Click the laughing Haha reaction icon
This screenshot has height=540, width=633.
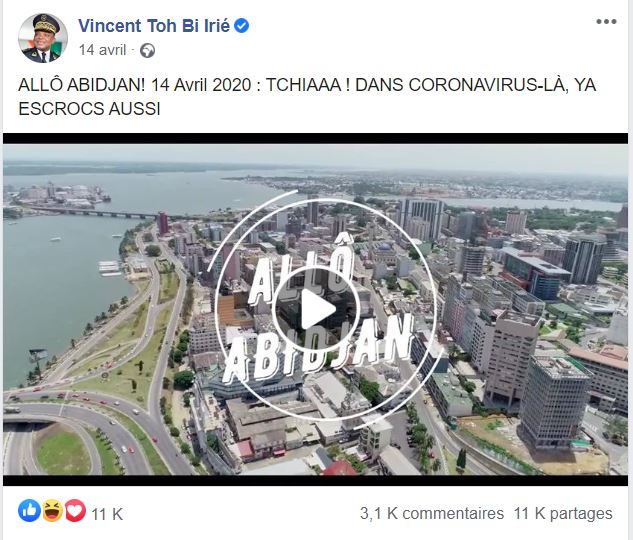point(52,511)
